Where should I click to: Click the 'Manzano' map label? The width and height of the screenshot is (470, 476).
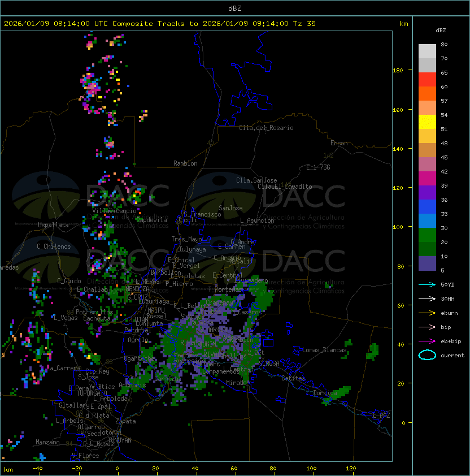pyautogui.click(x=47, y=442)
